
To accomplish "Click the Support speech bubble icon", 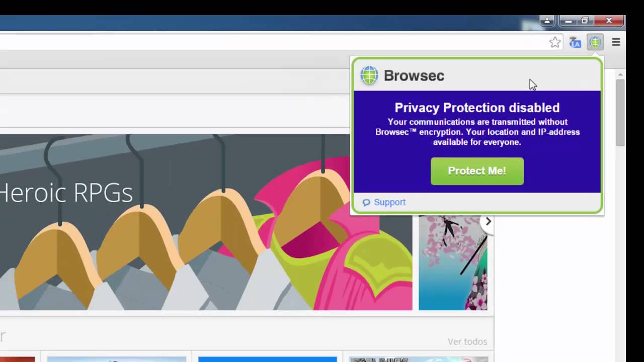I will tap(366, 202).
